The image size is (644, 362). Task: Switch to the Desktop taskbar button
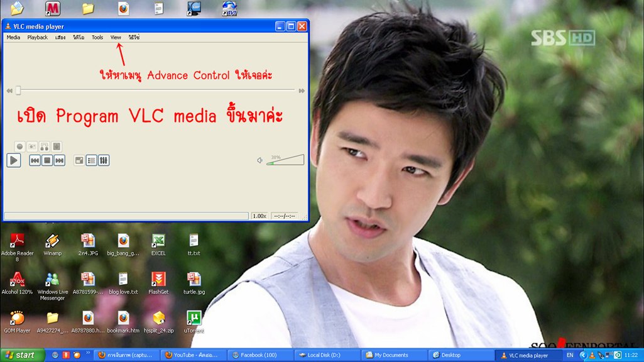coord(461,355)
